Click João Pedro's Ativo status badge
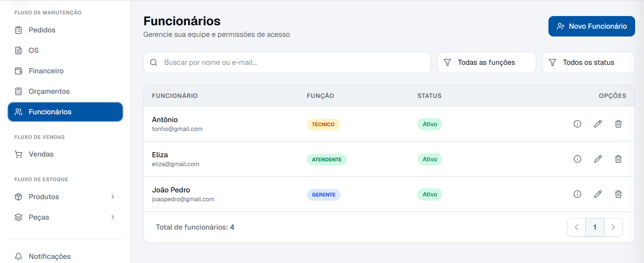Viewport: 644px width, 263px height. point(430,194)
